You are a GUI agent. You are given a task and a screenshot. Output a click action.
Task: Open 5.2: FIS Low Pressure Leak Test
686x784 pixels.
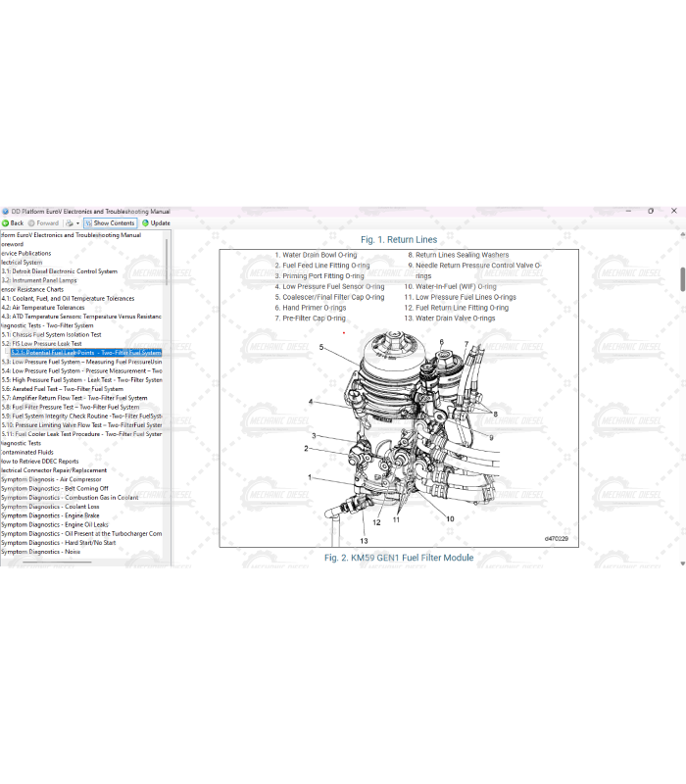click(x=42, y=343)
